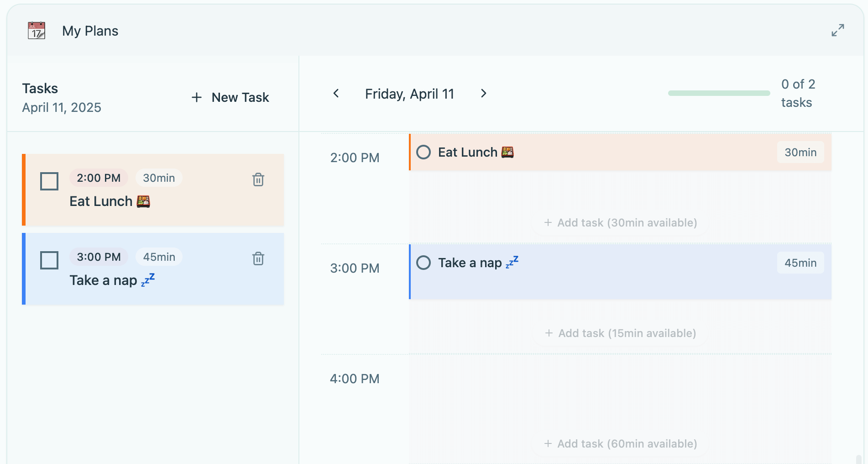The width and height of the screenshot is (868, 464).
Task: Click the plus icon on Add task 30min slot
Action: pos(548,222)
